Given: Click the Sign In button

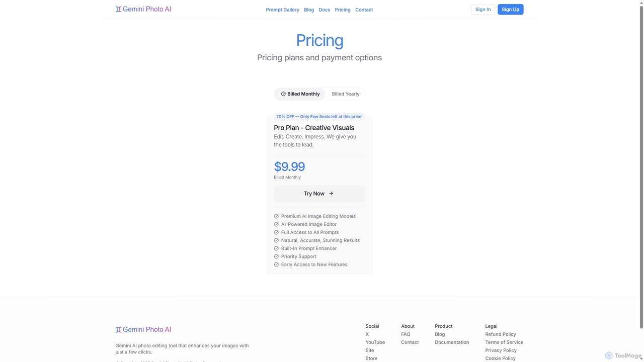Looking at the screenshot, I should click(x=483, y=10).
